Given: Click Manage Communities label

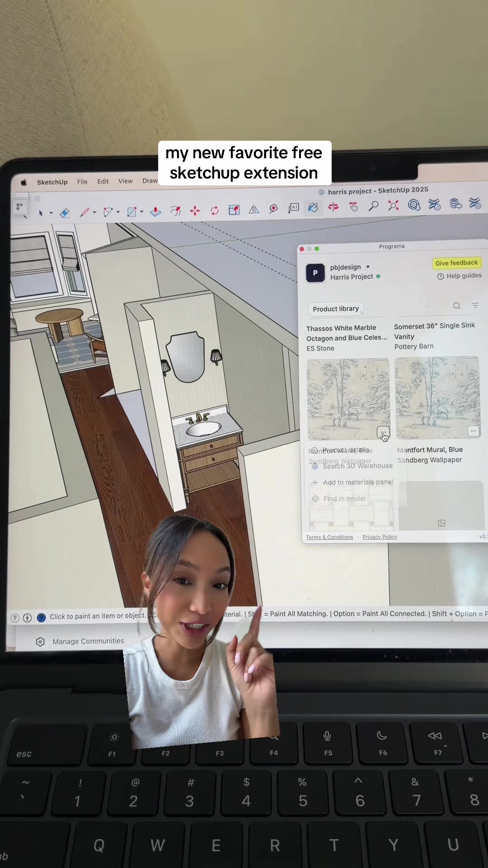Looking at the screenshot, I should (88, 642).
